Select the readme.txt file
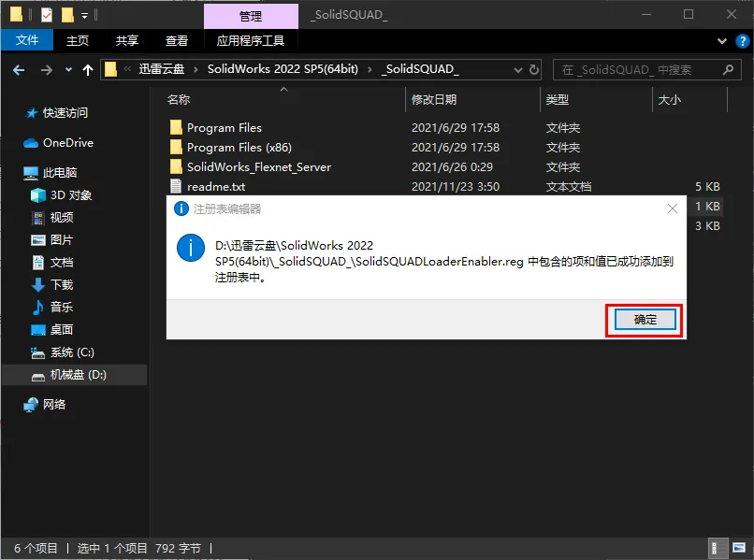 tap(216, 186)
